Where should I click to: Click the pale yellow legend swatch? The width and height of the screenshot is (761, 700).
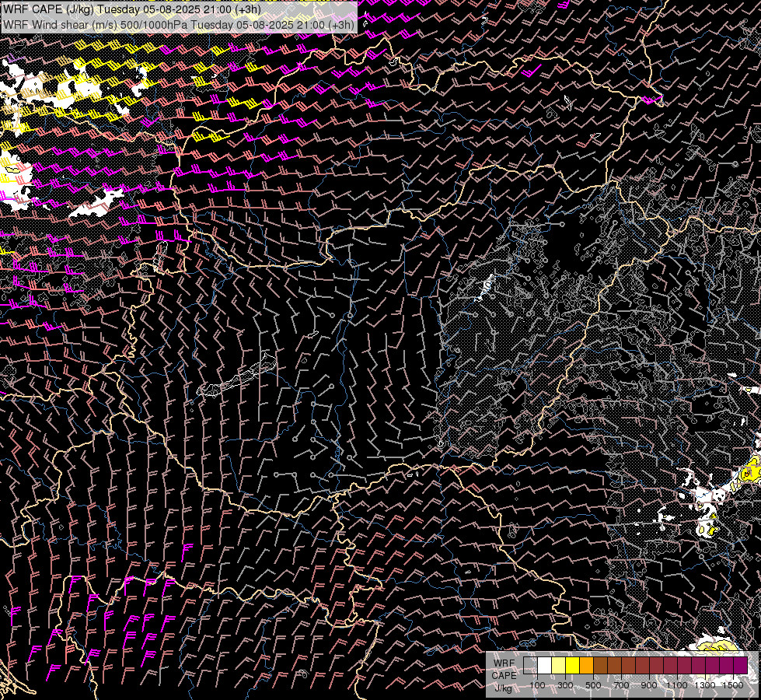[559, 665]
